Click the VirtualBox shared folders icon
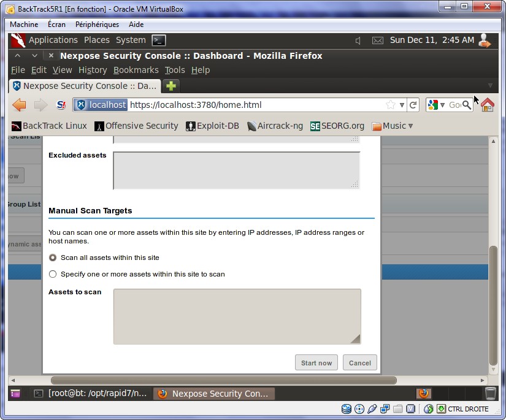Screen dimensions: 506x420 [397, 409]
